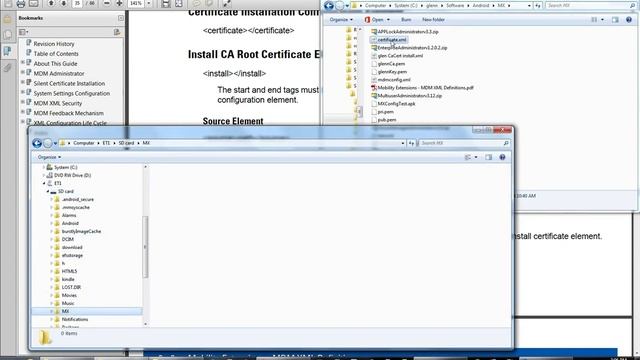
Task: Open Organize menu in the top Explorer window
Action: click(341, 20)
